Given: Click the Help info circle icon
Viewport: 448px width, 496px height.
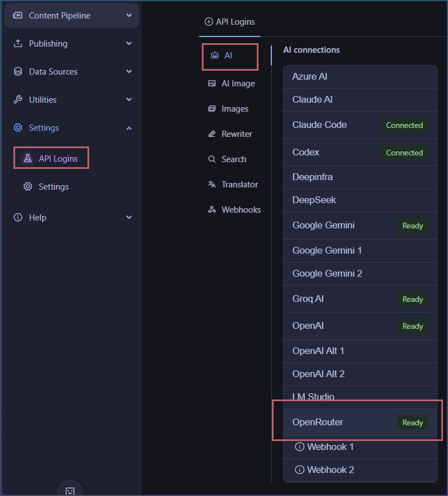Looking at the screenshot, I should (x=18, y=217).
